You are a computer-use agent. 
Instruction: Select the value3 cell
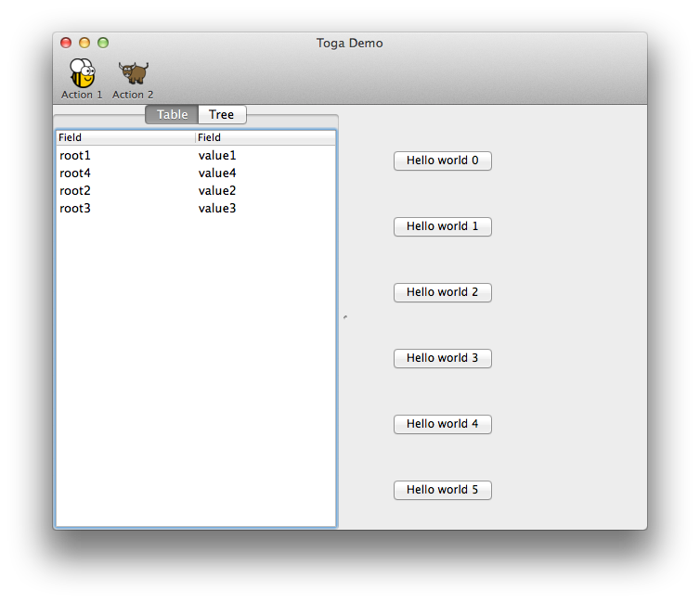pyautogui.click(x=217, y=209)
